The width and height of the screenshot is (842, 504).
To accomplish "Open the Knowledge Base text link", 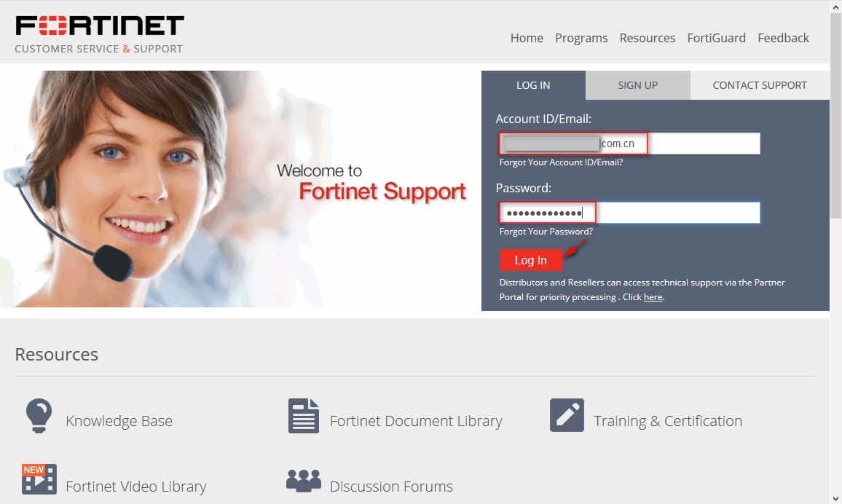I will 119,421.
